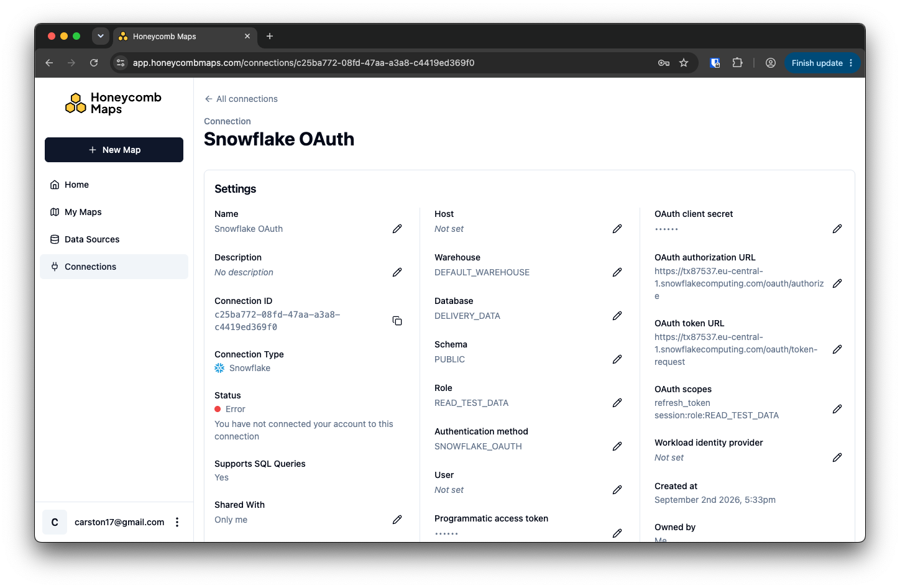Viewport: 900px width, 588px height.
Task: View site information in address bar
Action: coord(121,63)
